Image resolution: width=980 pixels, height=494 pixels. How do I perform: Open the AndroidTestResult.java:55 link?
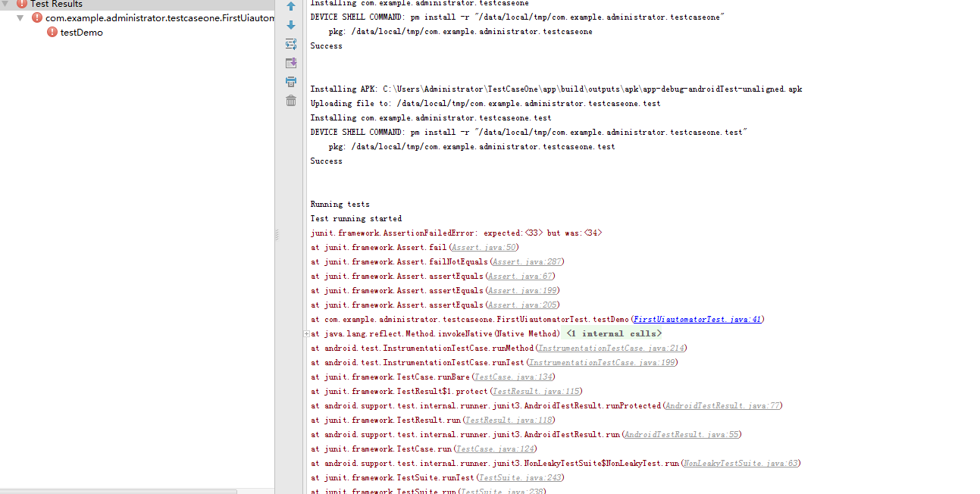pos(681,434)
